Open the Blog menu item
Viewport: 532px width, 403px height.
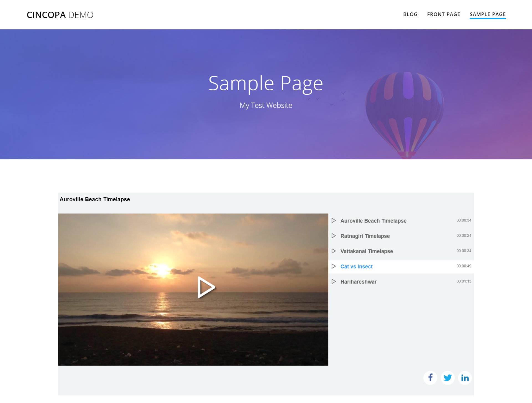coord(410,14)
